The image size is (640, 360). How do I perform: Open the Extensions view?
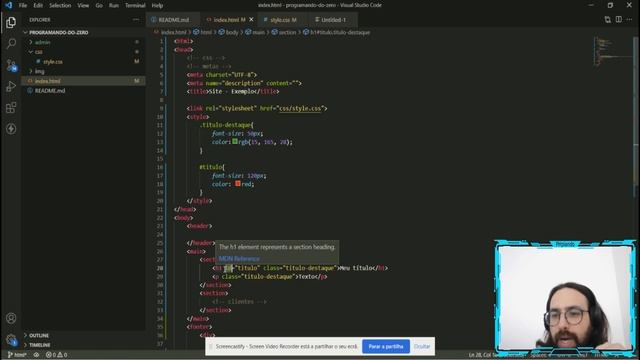11,108
